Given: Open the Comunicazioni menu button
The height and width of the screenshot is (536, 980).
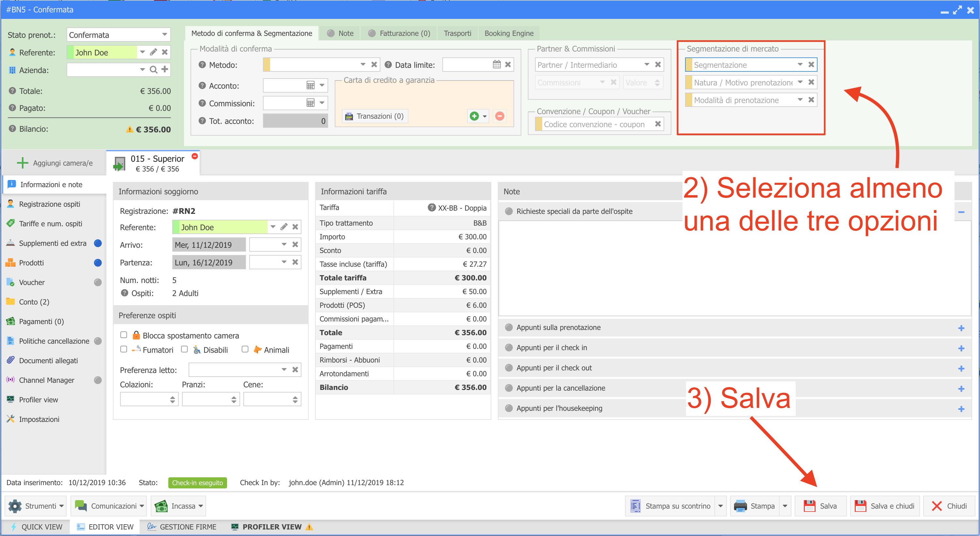Looking at the screenshot, I should point(109,506).
